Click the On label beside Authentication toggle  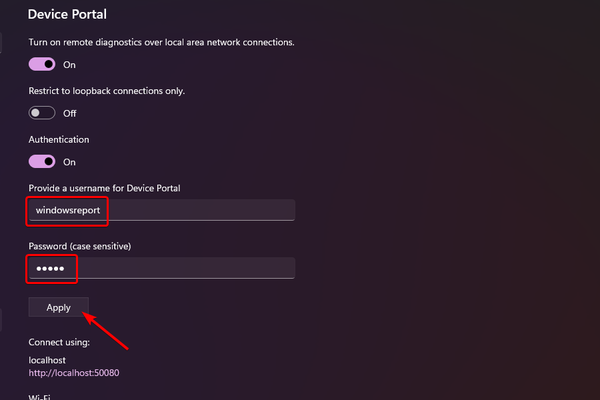click(x=69, y=162)
